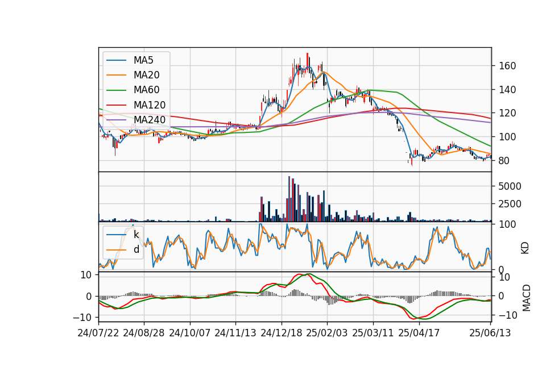Click the 24/12/18 date axis label
The width and height of the screenshot is (546, 392).
(282, 333)
